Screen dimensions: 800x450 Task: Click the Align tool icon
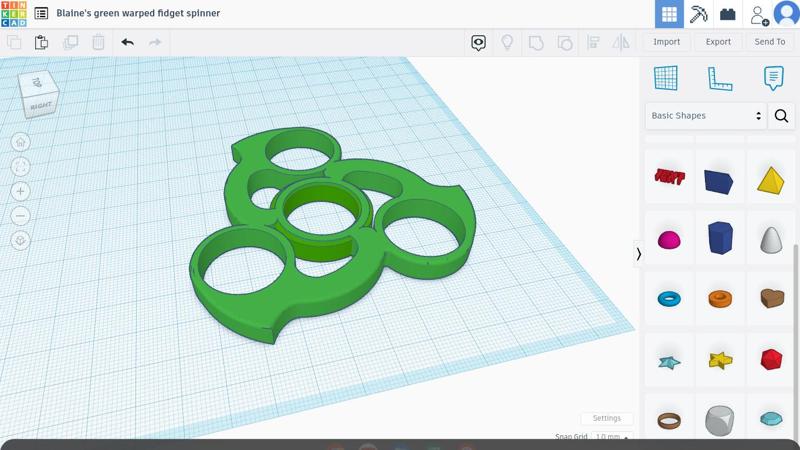593,42
